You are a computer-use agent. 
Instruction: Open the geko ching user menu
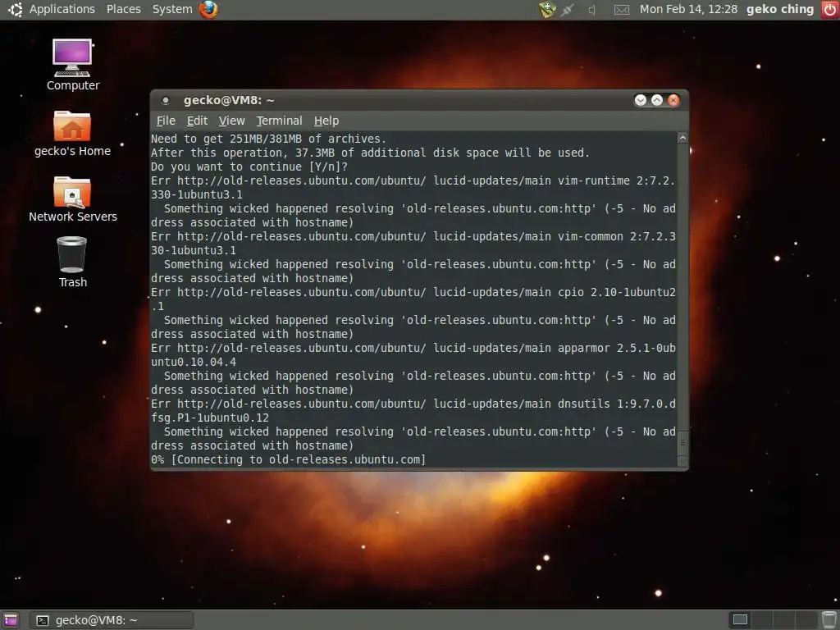click(779, 9)
